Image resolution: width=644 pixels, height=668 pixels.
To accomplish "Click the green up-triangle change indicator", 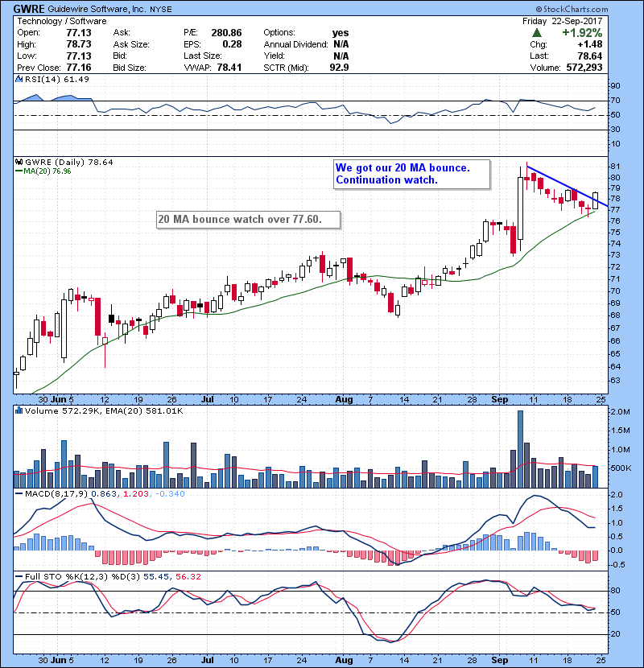I will tap(537, 33).
